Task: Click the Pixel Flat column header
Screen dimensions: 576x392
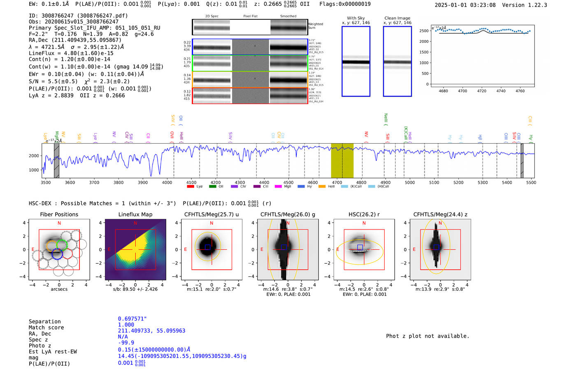Action: [250, 16]
